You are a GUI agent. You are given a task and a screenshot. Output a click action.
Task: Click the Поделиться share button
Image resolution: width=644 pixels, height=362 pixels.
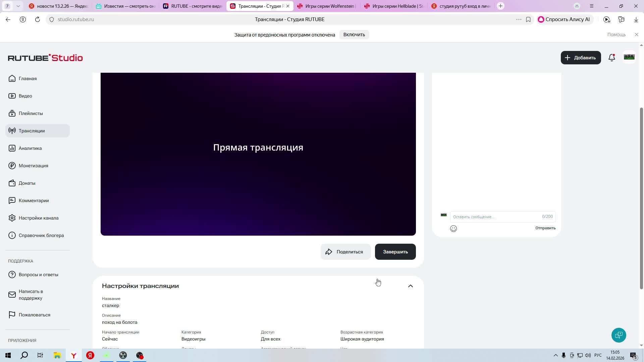click(x=345, y=252)
